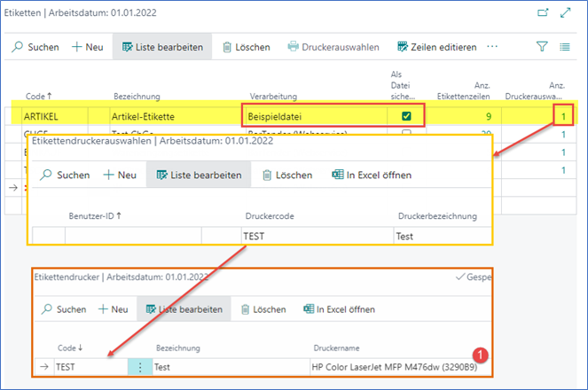
Task: Click In Excel öffnen in Etikettendrucker window
Action: click(x=339, y=309)
